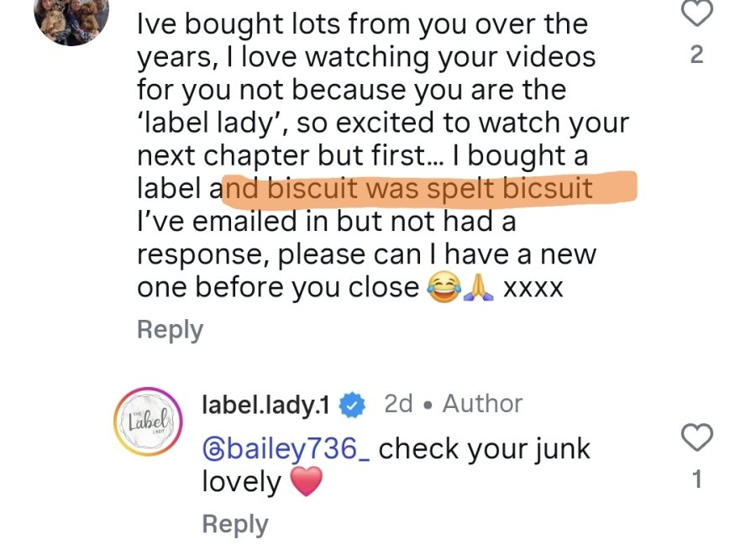This screenshot has height=555, width=756.
Task: Select the highlighted 'biscuit was spelt bicsuit' text
Action: [429, 188]
